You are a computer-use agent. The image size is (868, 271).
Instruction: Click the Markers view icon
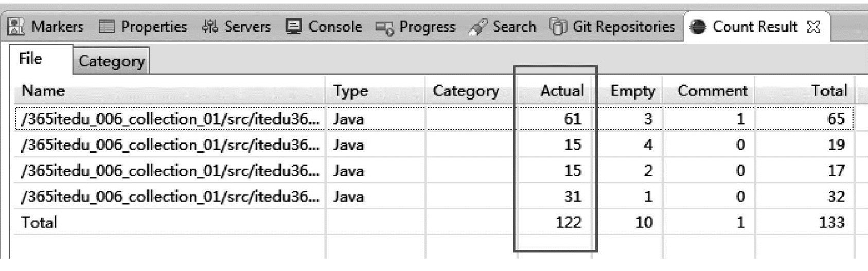(16, 27)
